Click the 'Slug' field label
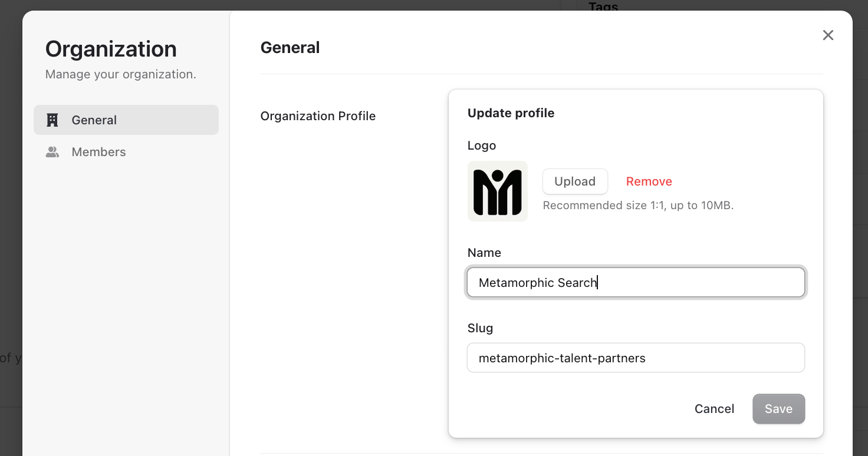The height and width of the screenshot is (456, 868). (x=480, y=328)
